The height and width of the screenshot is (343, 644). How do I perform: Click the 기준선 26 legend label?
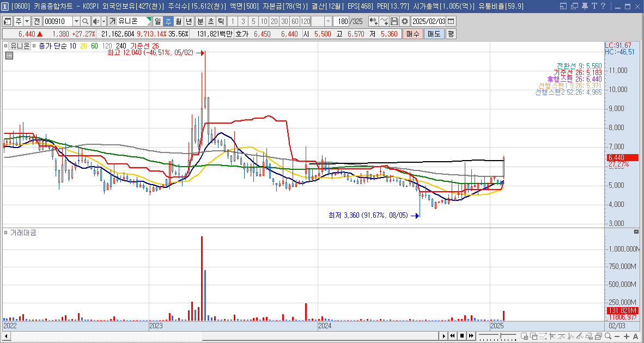144,46
